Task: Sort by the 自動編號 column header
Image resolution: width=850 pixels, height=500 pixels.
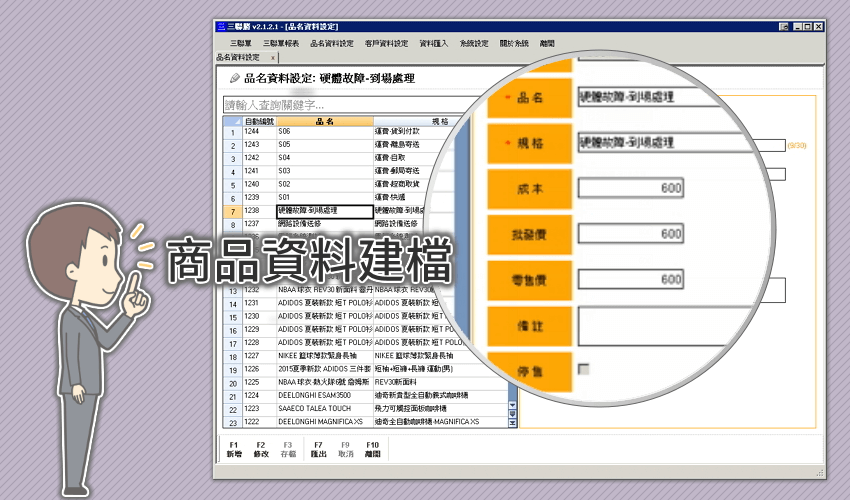Action: (x=260, y=121)
